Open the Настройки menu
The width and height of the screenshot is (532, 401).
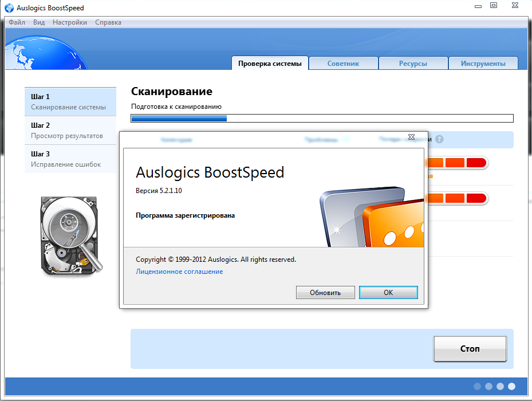coord(69,22)
